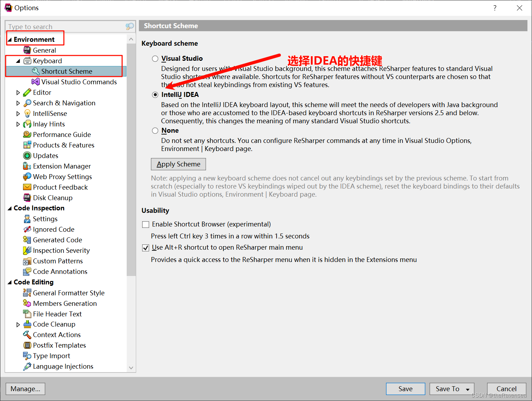The width and height of the screenshot is (532, 401).
Task: Click the Generated Code icon
Action: click(x=27, y=240)
